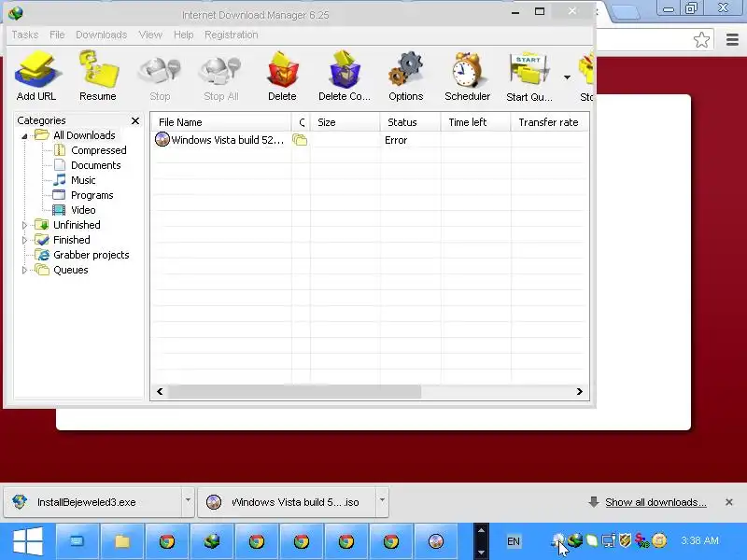
Task: Open the disc image taskbar icon
Action: tap(436, 541)
